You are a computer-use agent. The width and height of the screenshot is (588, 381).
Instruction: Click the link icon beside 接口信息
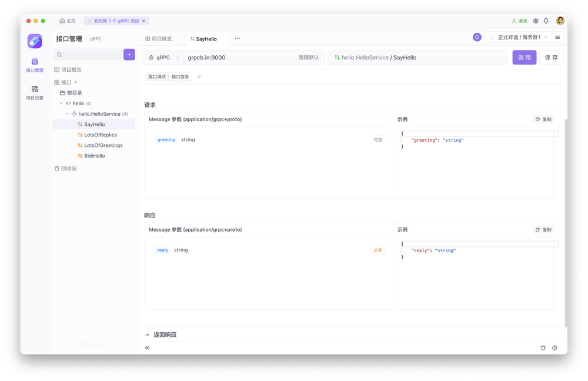pos(199,76)
